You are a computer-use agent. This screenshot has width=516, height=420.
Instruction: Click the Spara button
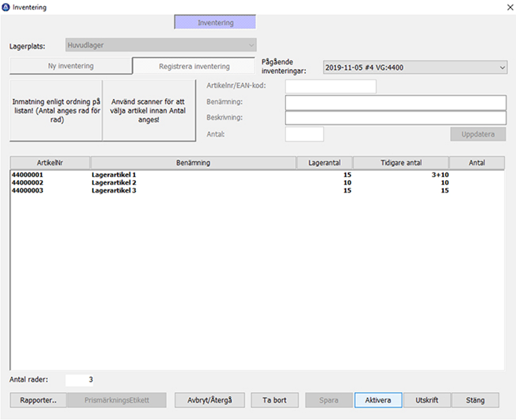tap(329, 401)
